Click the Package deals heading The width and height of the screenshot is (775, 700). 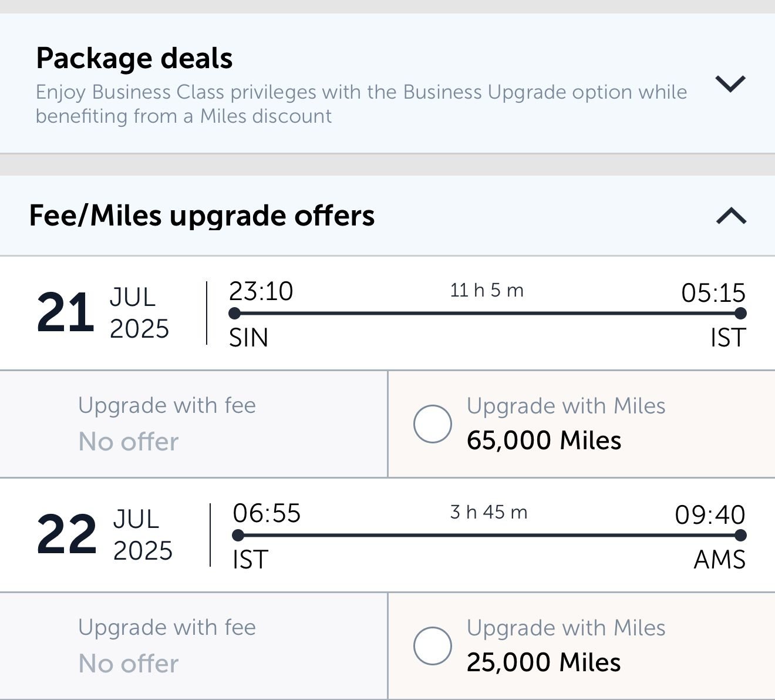pyautogui.click(x=134, y=58)
